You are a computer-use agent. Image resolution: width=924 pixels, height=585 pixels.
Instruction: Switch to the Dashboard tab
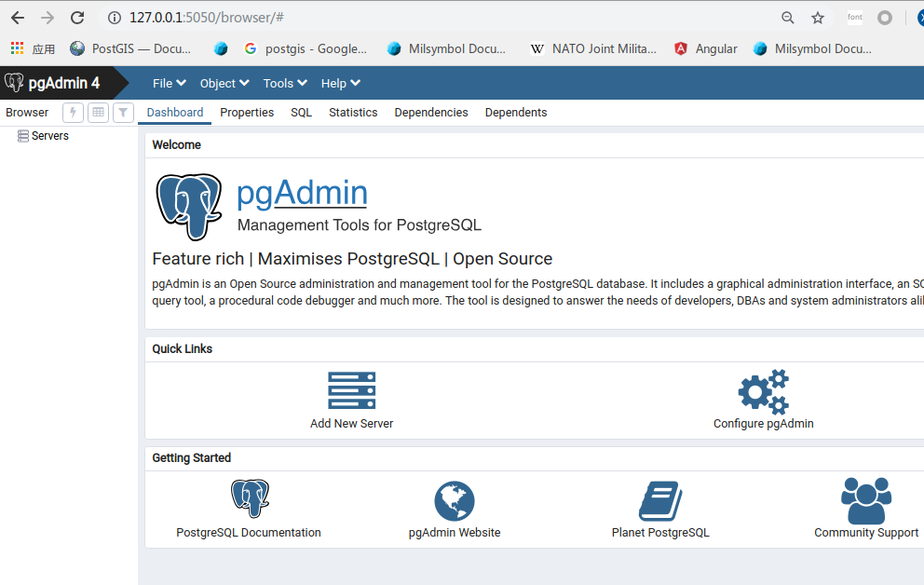pos(175,113)
